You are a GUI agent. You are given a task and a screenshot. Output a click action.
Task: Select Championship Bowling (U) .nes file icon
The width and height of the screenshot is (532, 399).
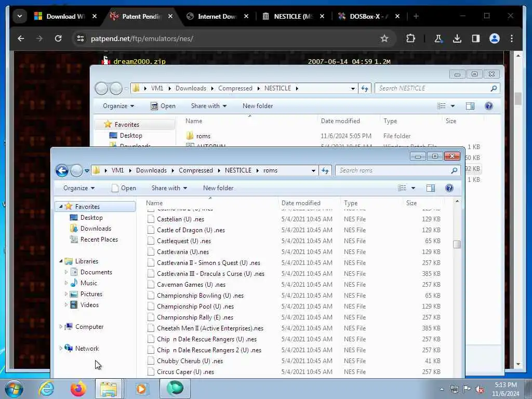pyautogui.click(x=151, y=296)
